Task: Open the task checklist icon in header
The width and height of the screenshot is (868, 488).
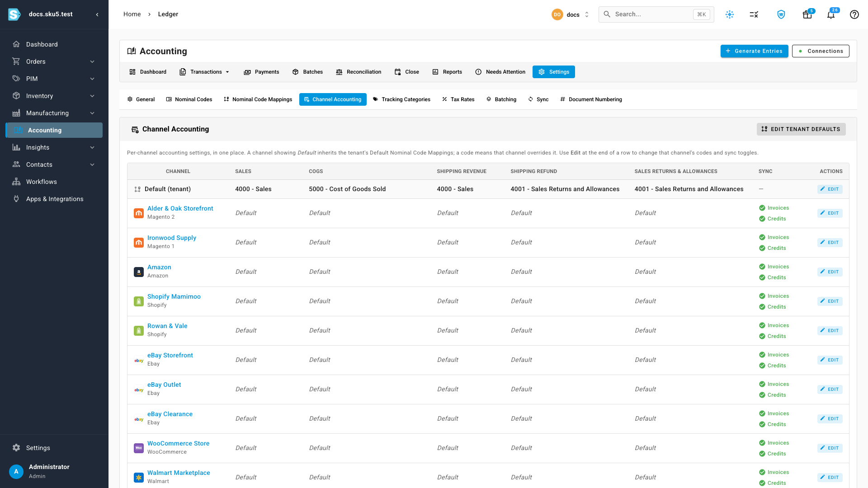Action: (754, 14)
